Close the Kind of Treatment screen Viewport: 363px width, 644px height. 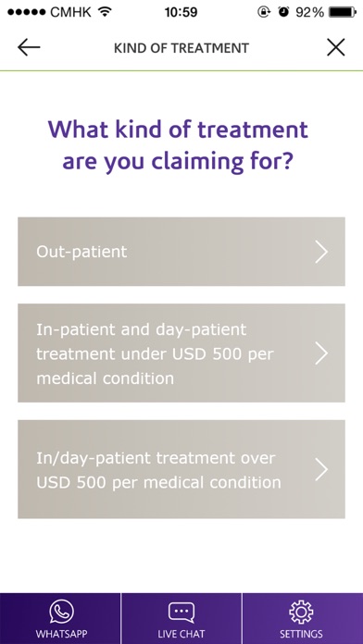tap(336, 47)
